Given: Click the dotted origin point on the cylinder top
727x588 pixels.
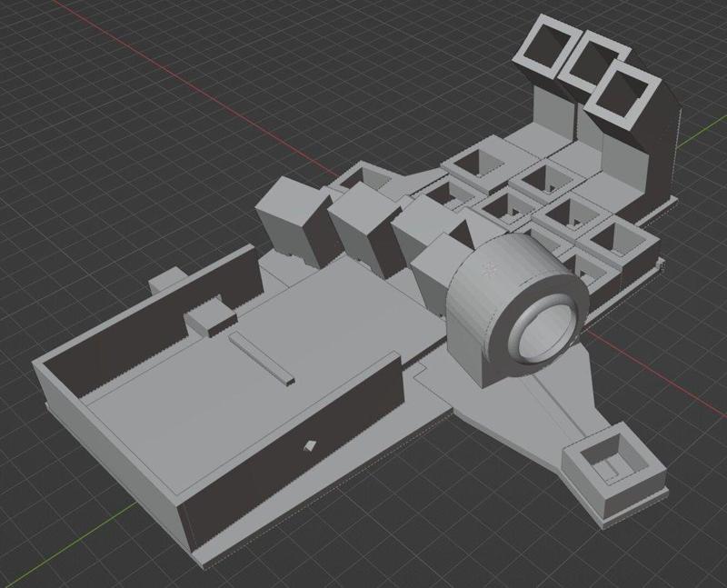Looking at the screenshot, I should 488,268.
